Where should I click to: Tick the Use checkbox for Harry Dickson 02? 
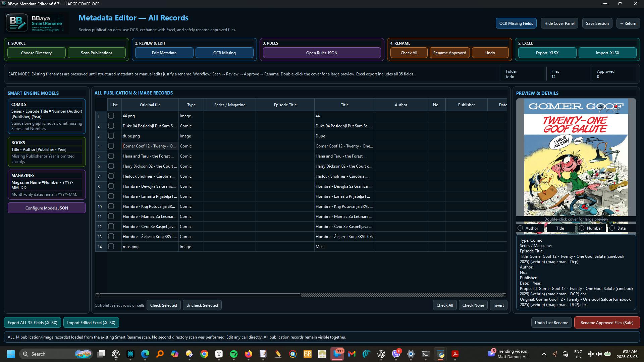pos(111,166)
